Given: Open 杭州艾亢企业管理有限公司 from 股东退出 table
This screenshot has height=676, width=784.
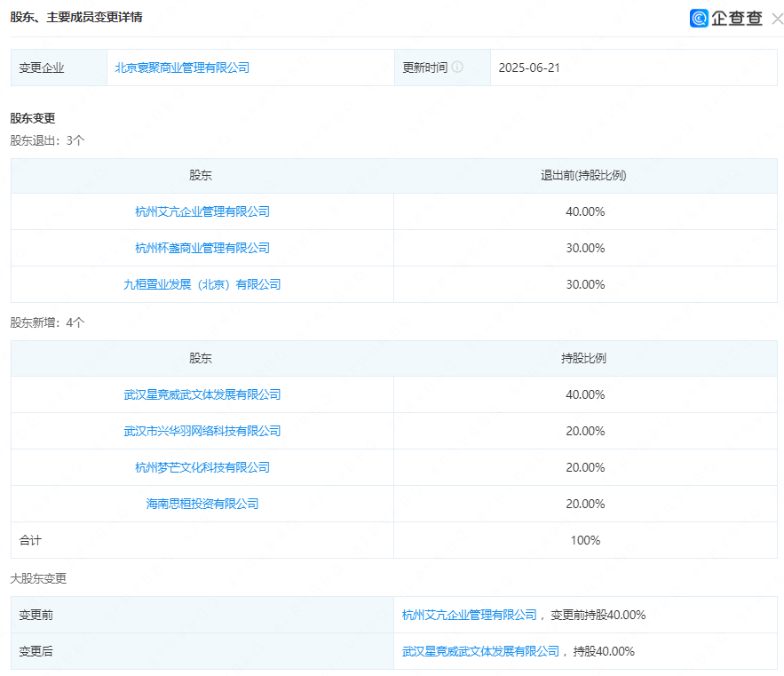Looking at the screenshot, I should pos(201,211).
